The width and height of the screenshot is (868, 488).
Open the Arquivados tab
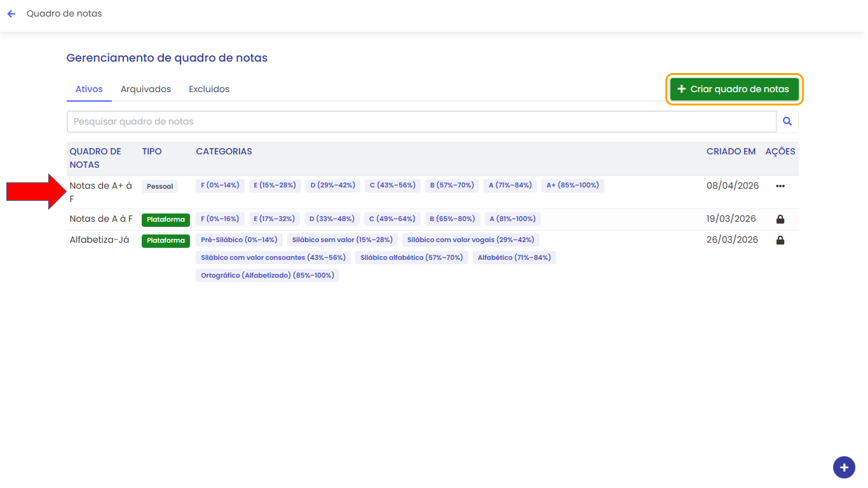(146, 89)
